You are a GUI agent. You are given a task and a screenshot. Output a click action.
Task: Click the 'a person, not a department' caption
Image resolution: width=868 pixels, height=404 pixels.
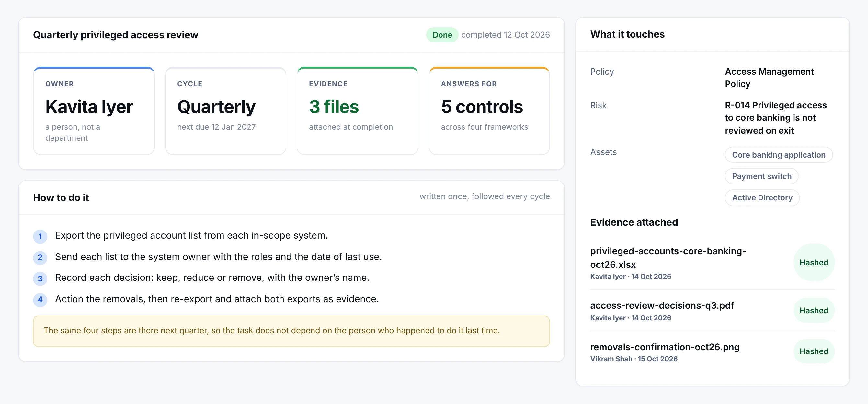(x=73, y=133)
